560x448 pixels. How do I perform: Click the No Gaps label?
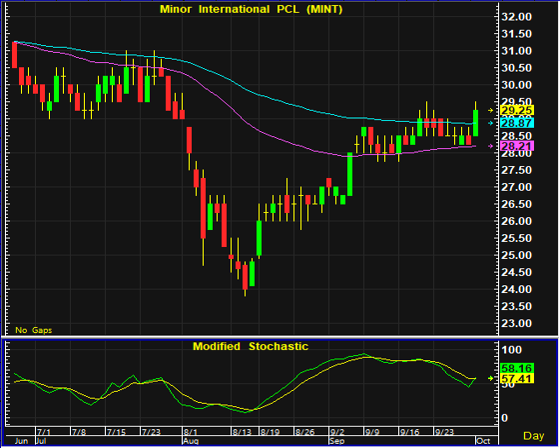pyautogui.click(x=34, y=330)
